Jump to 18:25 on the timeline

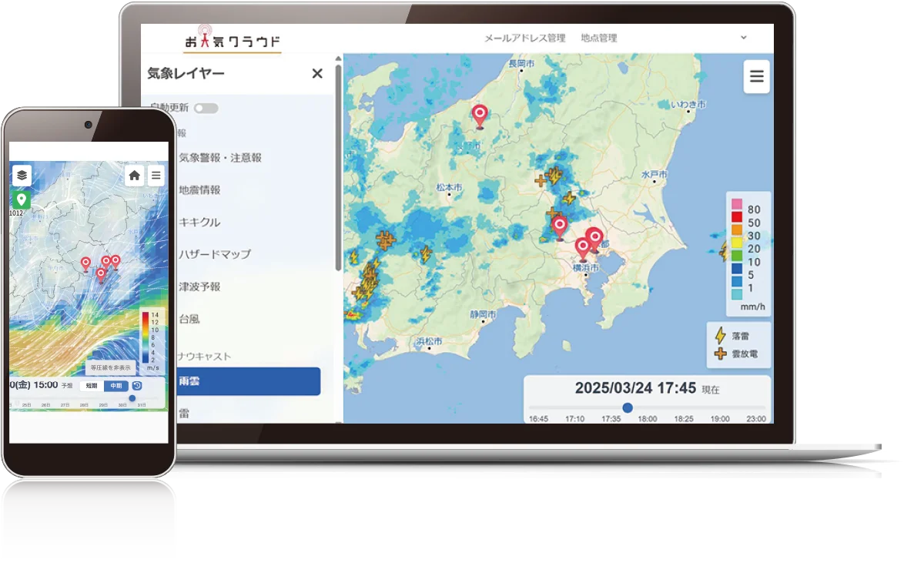tap(683, 419)
